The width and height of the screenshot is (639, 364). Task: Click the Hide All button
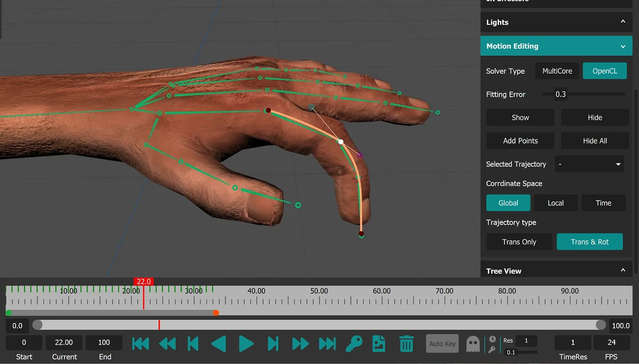coord(595,141)
